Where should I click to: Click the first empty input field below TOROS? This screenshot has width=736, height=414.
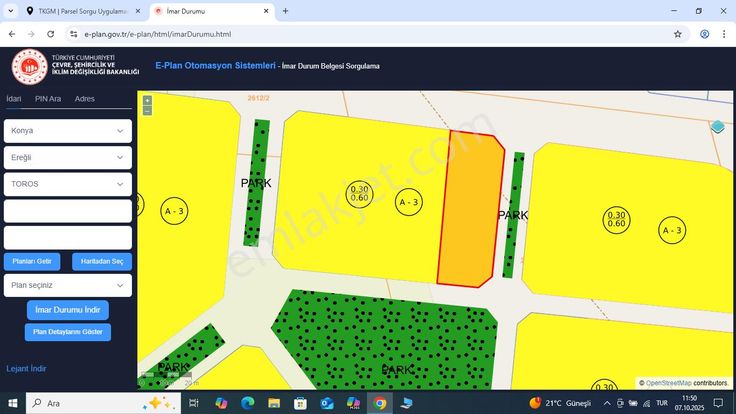pos(68,211)
